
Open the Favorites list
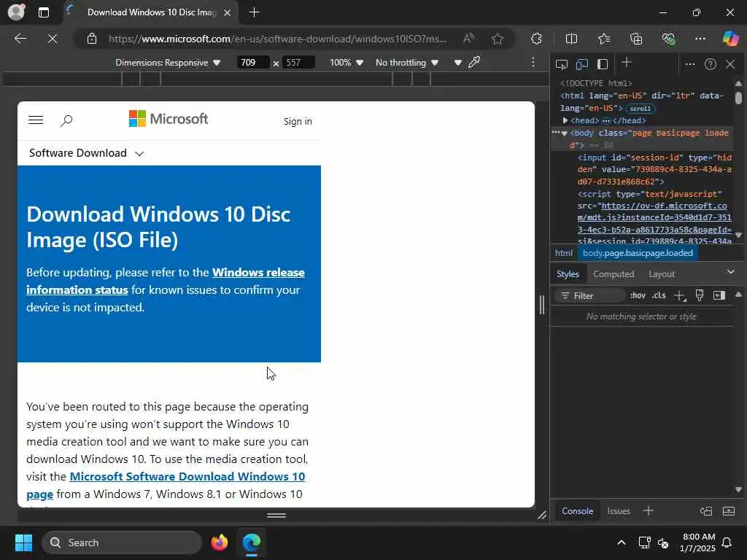point(603,39)
